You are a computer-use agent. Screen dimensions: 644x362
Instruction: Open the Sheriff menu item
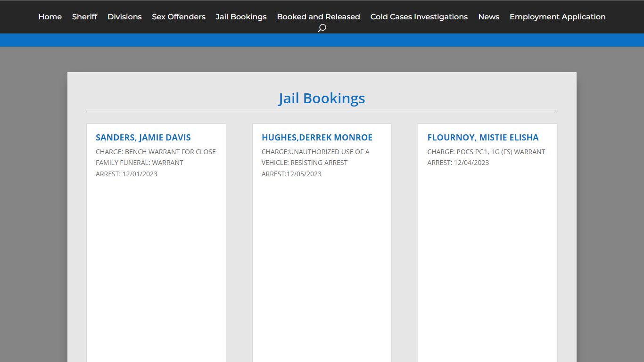[x=85, y=16]
